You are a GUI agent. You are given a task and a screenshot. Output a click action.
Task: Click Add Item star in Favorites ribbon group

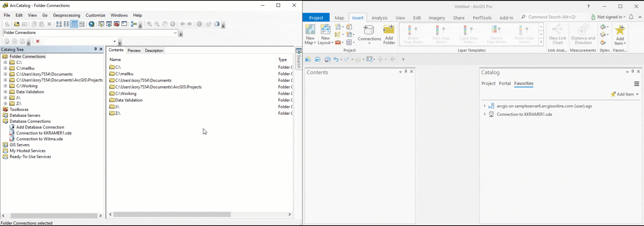pos(620,35)
